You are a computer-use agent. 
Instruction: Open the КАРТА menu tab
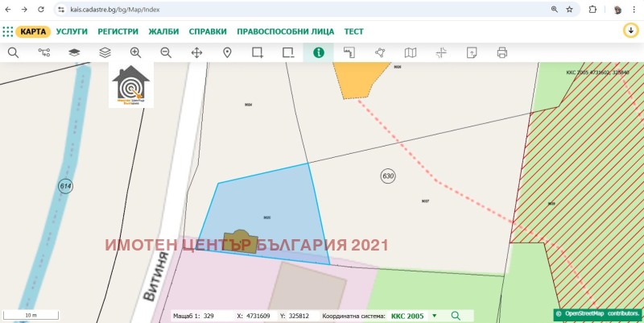33,31
